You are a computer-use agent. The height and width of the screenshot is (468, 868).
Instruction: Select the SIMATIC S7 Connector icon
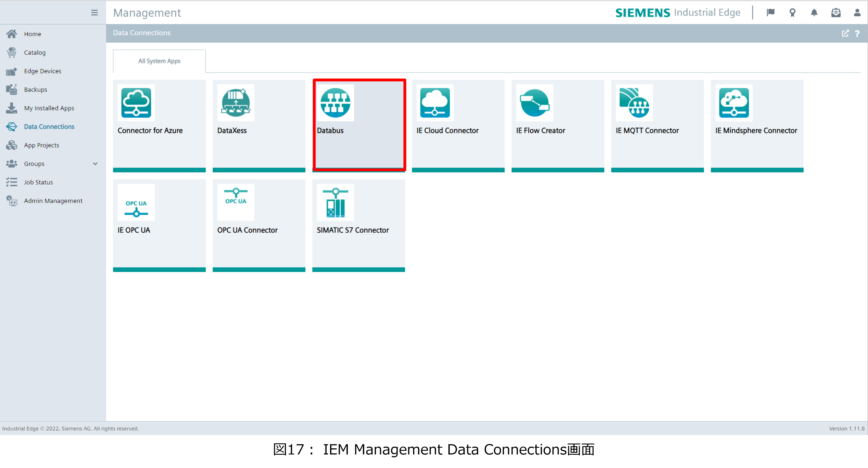[x=335, y=202]
